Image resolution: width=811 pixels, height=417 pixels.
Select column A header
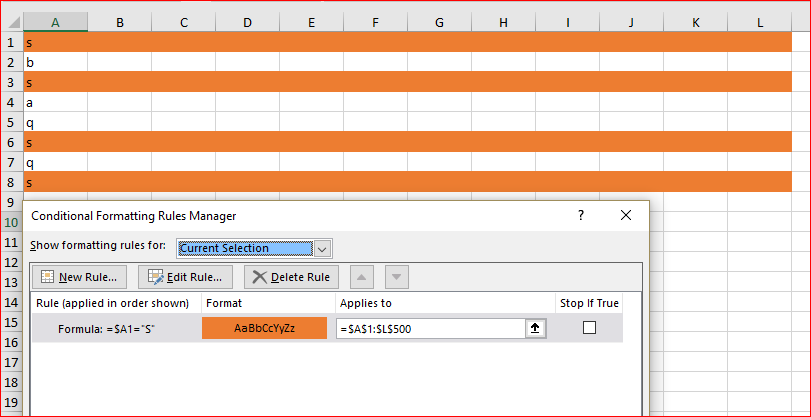[x=55, y=22]
